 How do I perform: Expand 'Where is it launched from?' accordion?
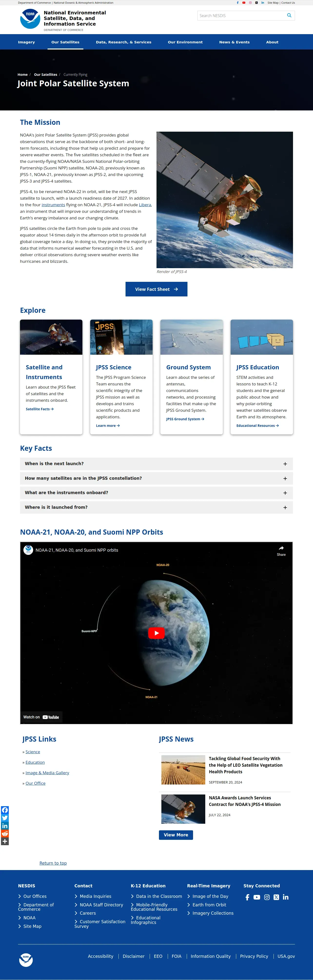coord(156,507)
